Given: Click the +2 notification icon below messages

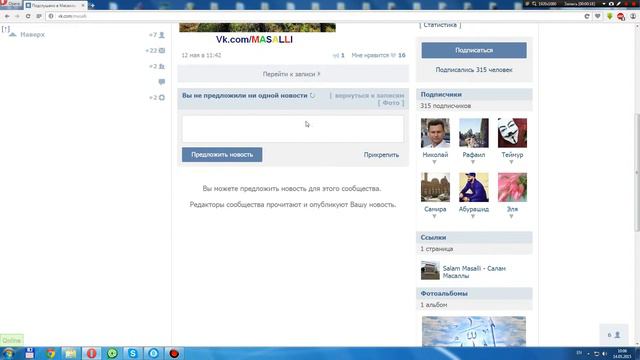Looking at the screenshot, I should [162, 98].
